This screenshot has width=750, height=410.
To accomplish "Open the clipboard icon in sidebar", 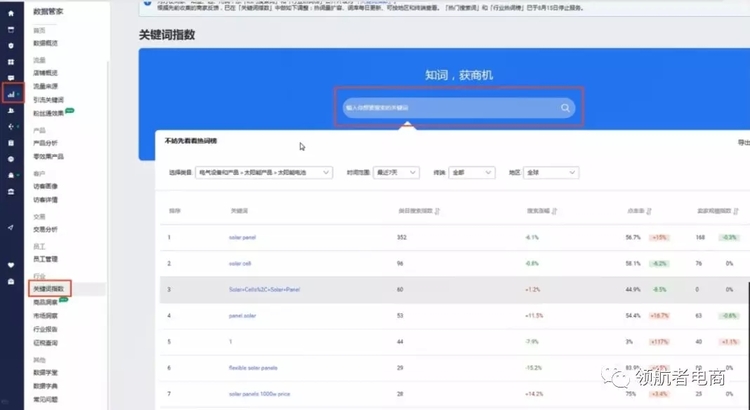I will pos(11,143).
